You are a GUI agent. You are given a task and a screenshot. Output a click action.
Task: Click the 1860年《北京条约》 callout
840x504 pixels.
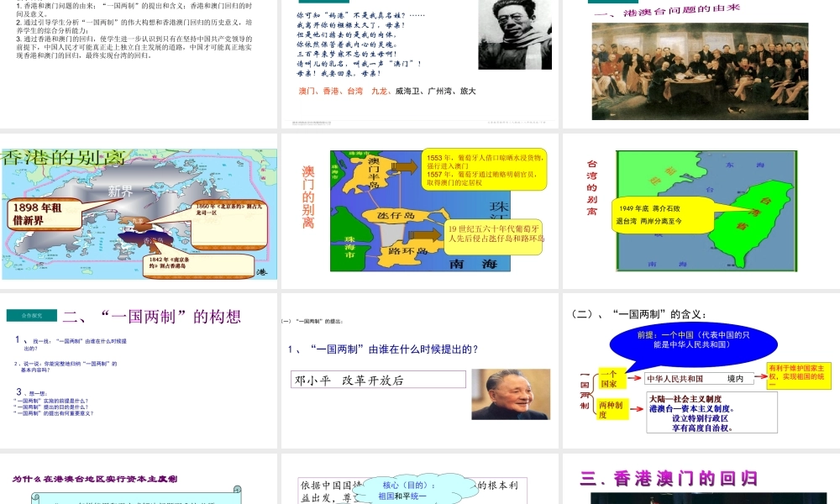click(229, 224)
